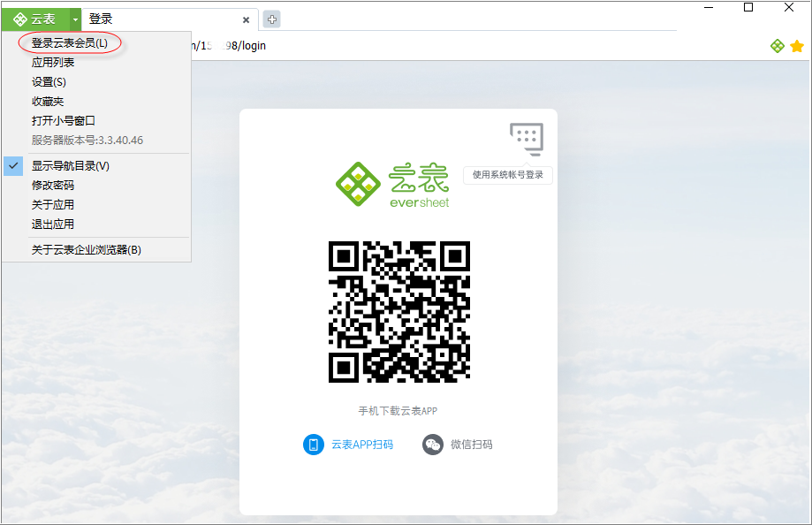Click the login QR code image
This screenshot has height=525, width=812.
[399, 312]
